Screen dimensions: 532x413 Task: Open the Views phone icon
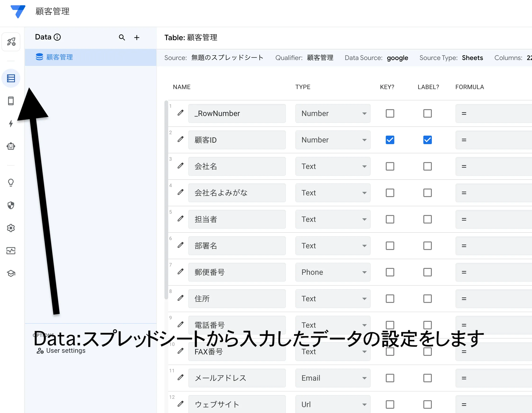pyautogui.click(x=11, y=101)
